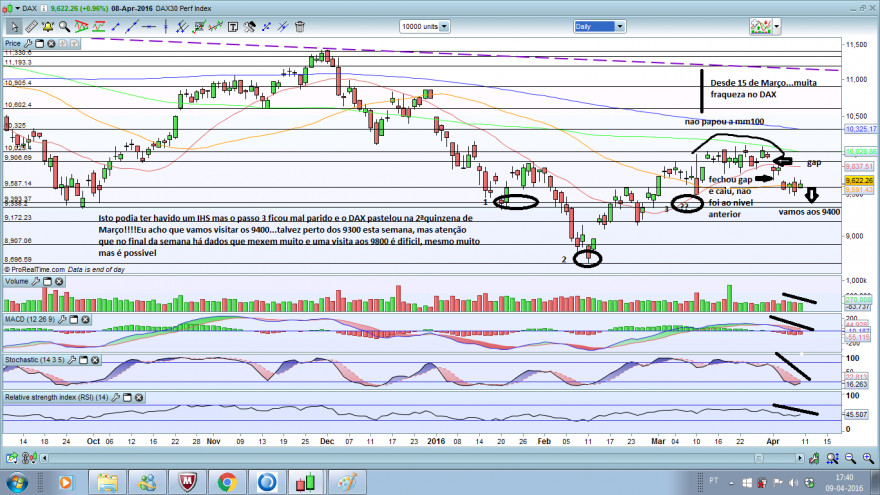This screenshot has height=495, width=880.
Task: Expand the chart style dropdown arrow
Action: pyautogui.click(x=777, y=26)
